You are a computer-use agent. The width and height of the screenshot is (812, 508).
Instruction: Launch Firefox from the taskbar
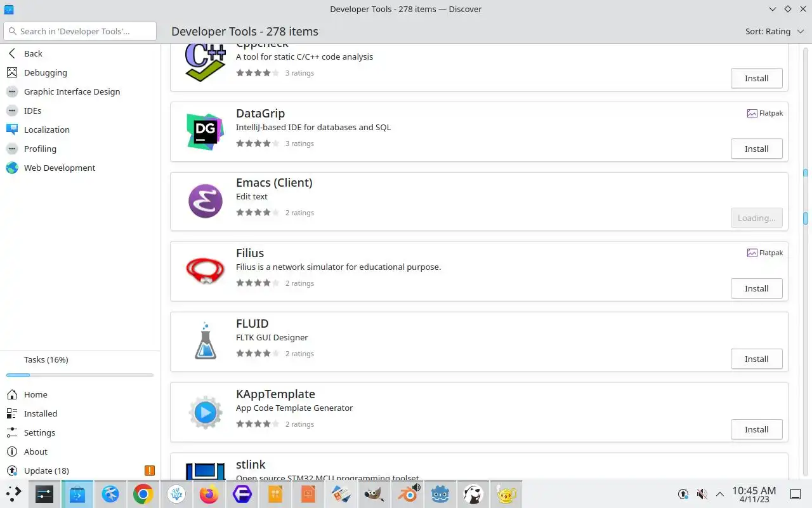coord(209,494)
